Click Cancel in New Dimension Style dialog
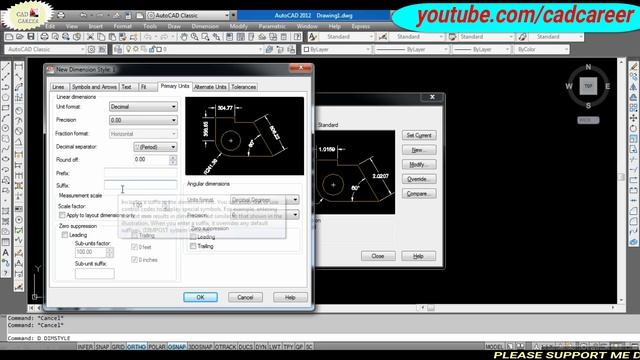 [x=245, y=297]
